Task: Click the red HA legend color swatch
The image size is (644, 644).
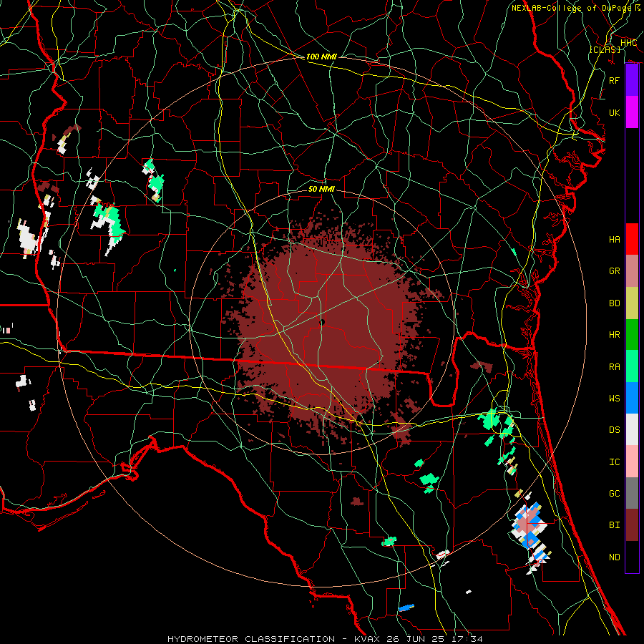Action: click(x=632, y=239)
